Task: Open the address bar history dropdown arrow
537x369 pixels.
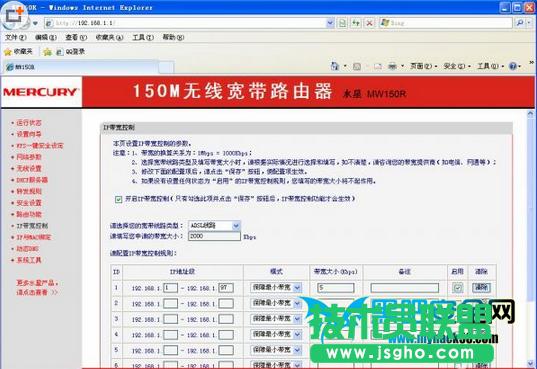Action: click(x=330, y=23)
